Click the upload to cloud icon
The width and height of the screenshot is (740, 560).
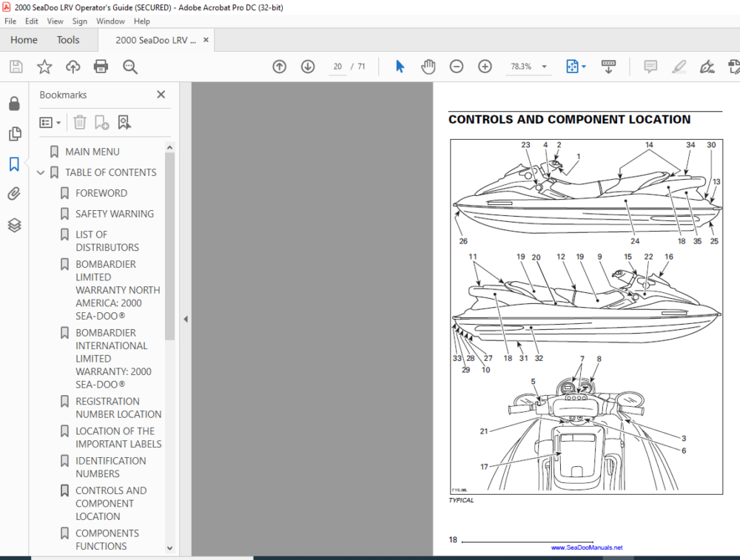point(73,67)
